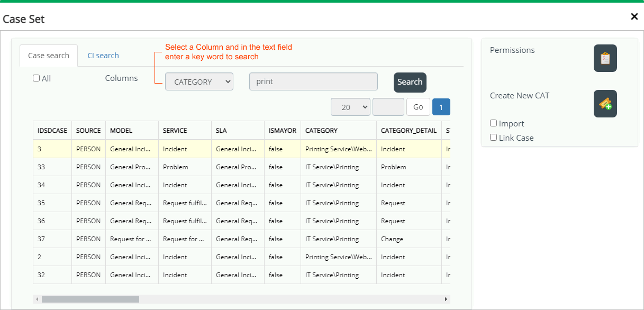Open the CATEGORY column dropdown
The width and height of the screenshot is (644, 310).
[199, 82]
